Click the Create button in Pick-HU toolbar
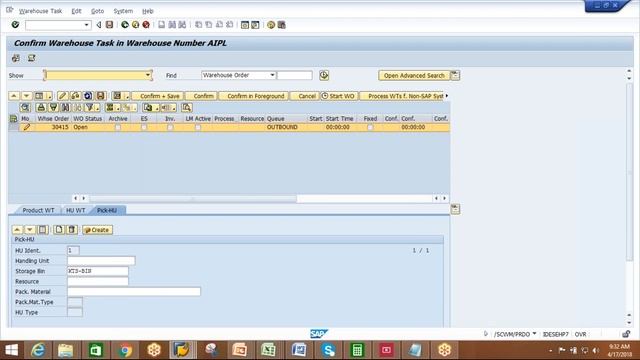Image resolution: width=640 pixels, height=360 pixels. coord(97,230)
